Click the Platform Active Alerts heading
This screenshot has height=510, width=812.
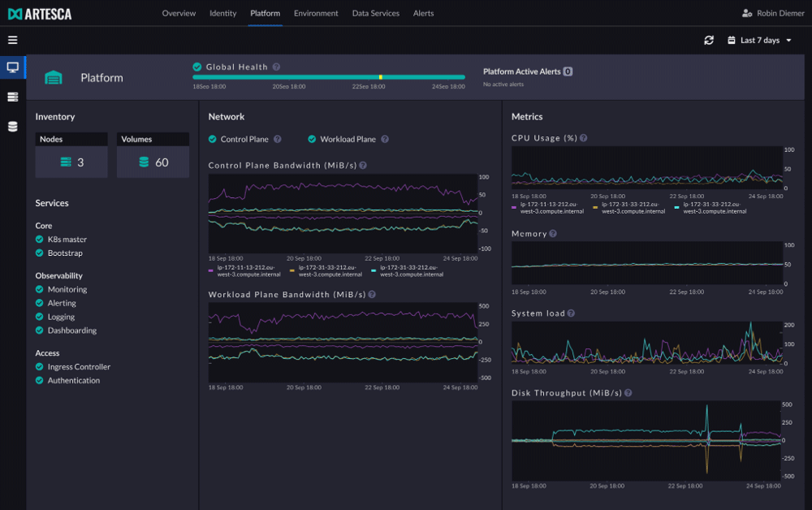[522, 71]
